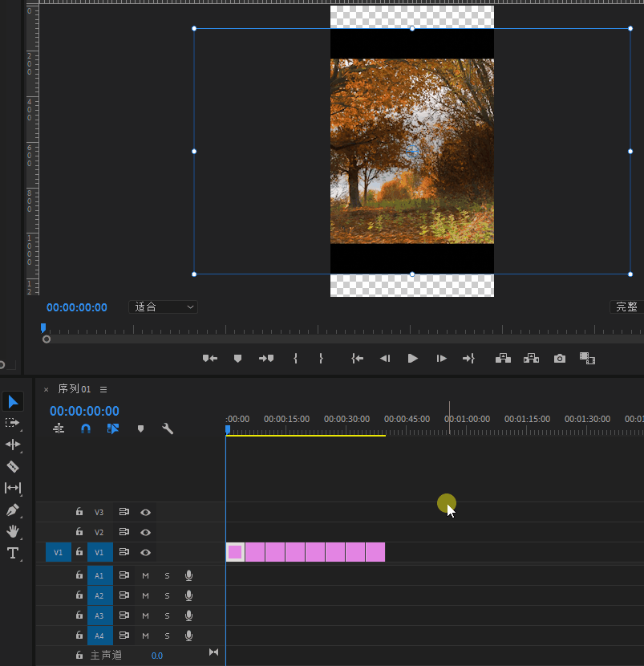Click the Export Frame camera icon

pos(560,359)
